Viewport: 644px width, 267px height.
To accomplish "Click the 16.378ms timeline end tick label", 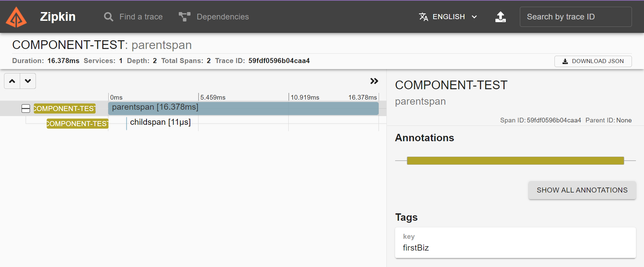I will (363, 98).
